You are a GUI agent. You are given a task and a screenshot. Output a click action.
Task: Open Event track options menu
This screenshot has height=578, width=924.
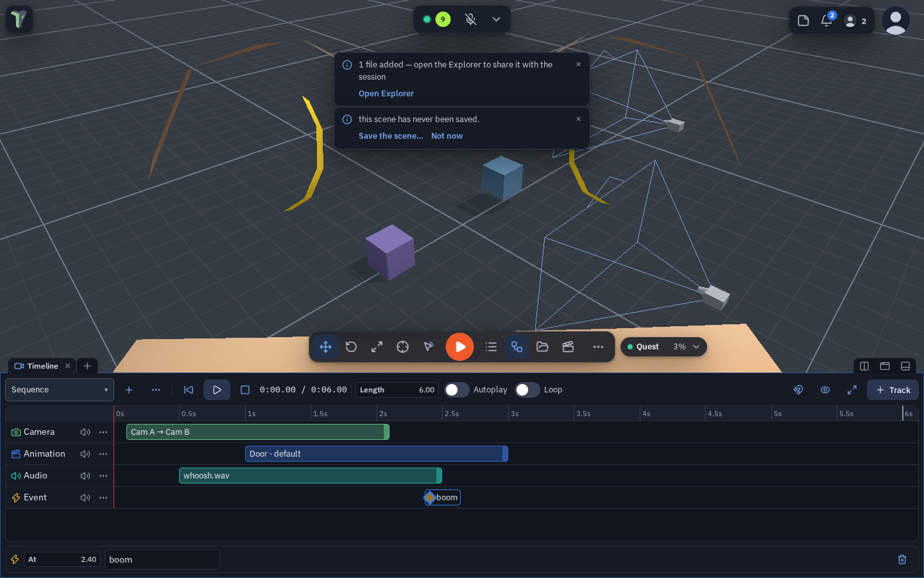pyautogui.click(x=103, y=498)
